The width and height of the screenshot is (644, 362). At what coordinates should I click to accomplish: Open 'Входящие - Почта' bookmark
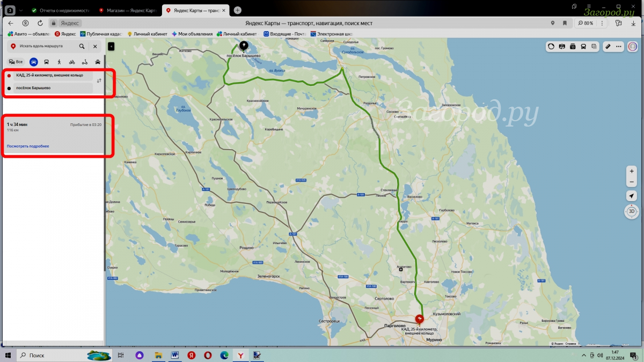[x=284, y=34]
